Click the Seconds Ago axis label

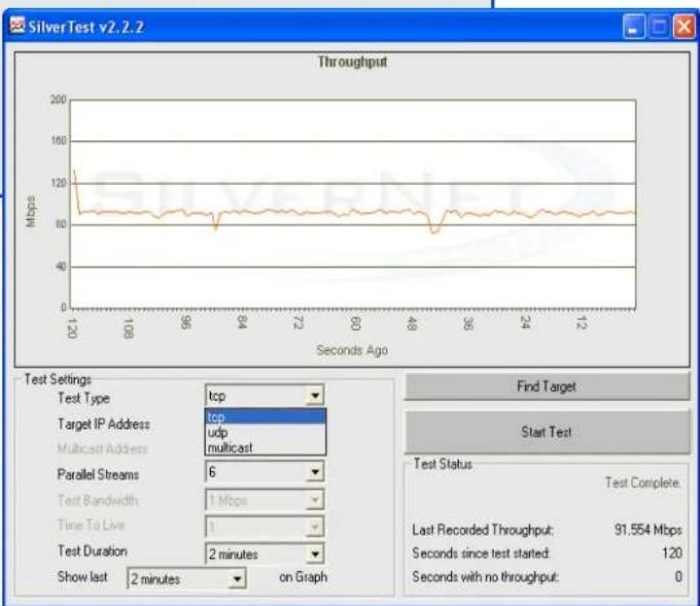pyautogui.click(x=352, y=350)
